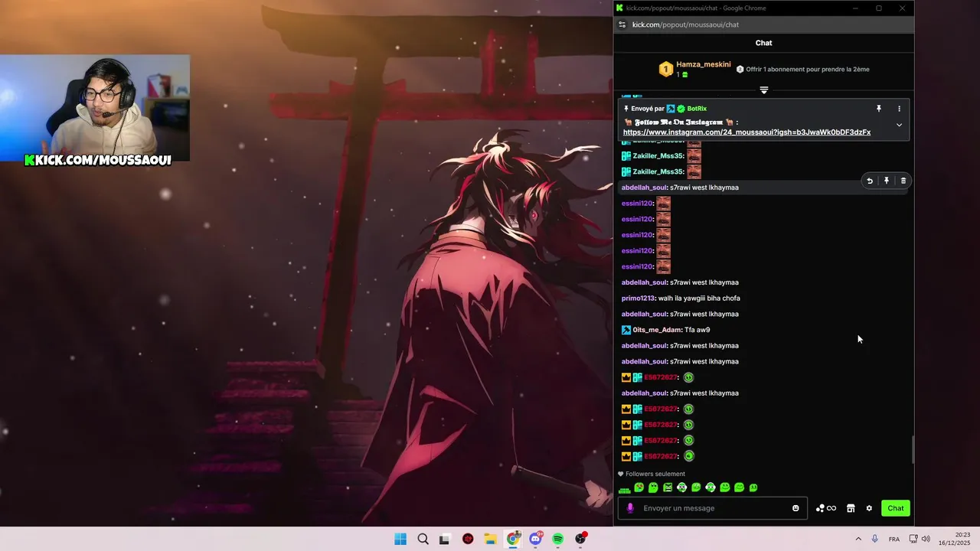980x551 pixels.
Task: Open the Instagram link in pinned message
Action: point(746,132)
